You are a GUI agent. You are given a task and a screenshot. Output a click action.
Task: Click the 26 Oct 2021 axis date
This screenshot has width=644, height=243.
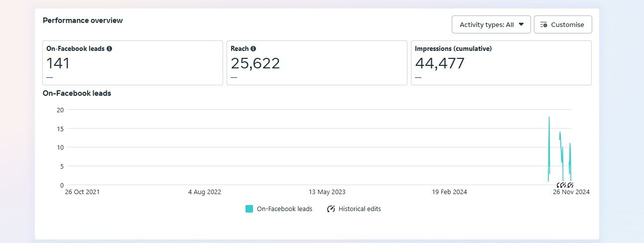(x=83, y=192)
